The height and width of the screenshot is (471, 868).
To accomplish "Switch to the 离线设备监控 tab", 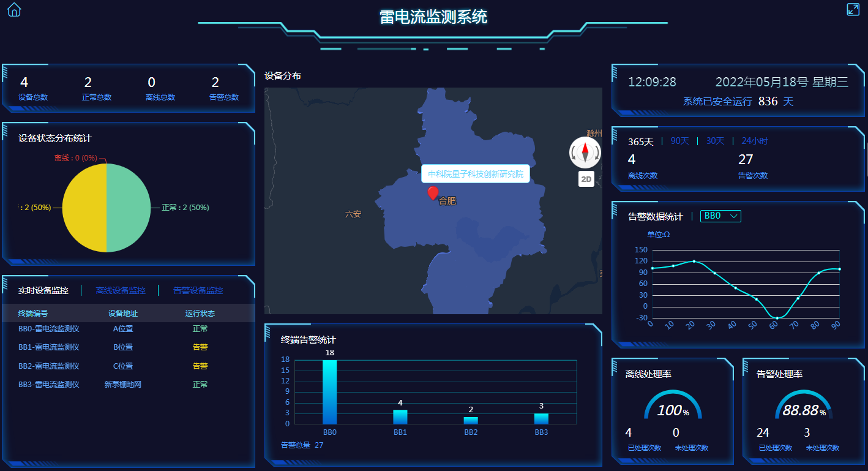I will [x=122, y=290].
